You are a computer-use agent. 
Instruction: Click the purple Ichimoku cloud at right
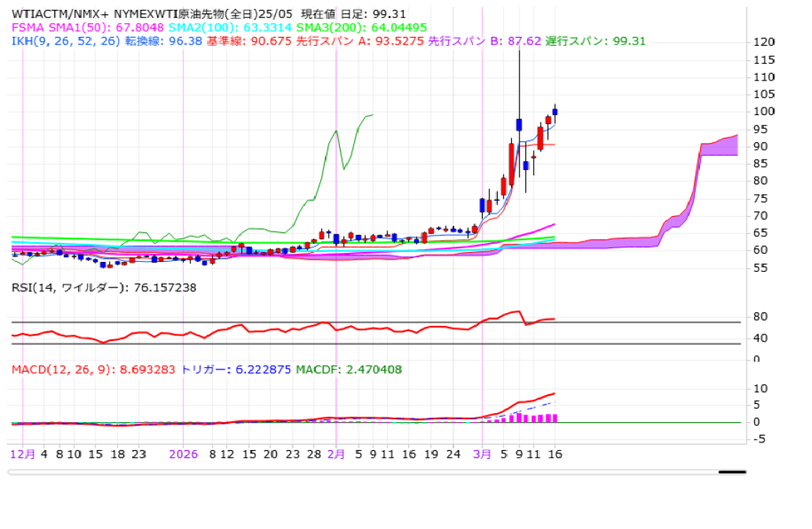(718, 147)
